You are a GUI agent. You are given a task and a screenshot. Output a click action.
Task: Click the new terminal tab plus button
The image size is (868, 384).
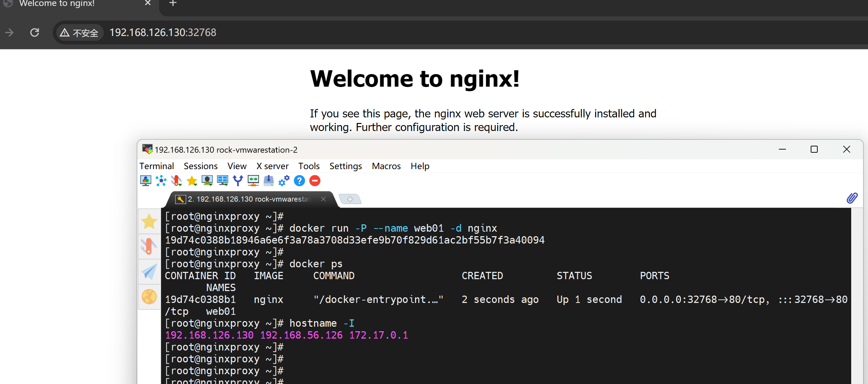[x=350, y=199]
